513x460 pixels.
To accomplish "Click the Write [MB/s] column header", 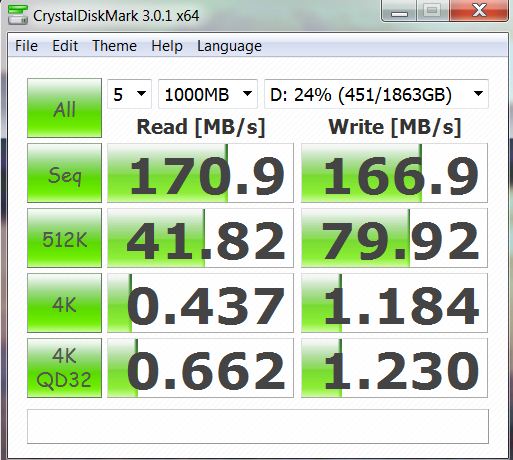I will 395,127.
